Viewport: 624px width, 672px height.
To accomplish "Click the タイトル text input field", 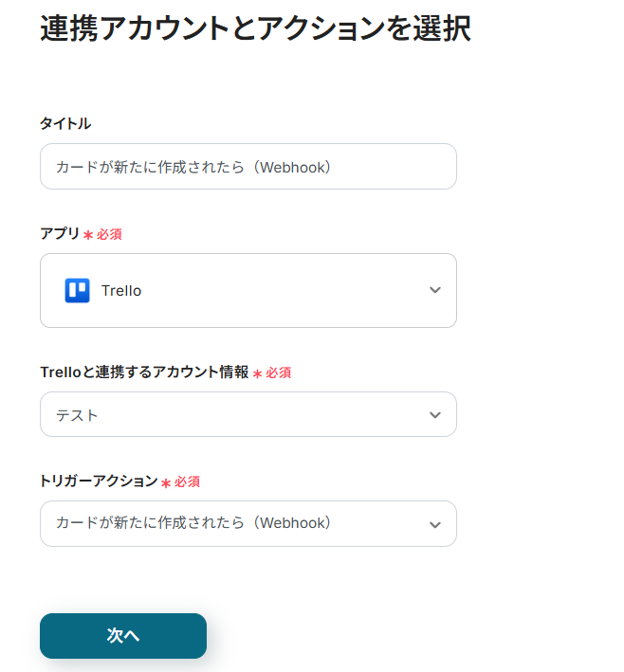I will click(248, 167).
